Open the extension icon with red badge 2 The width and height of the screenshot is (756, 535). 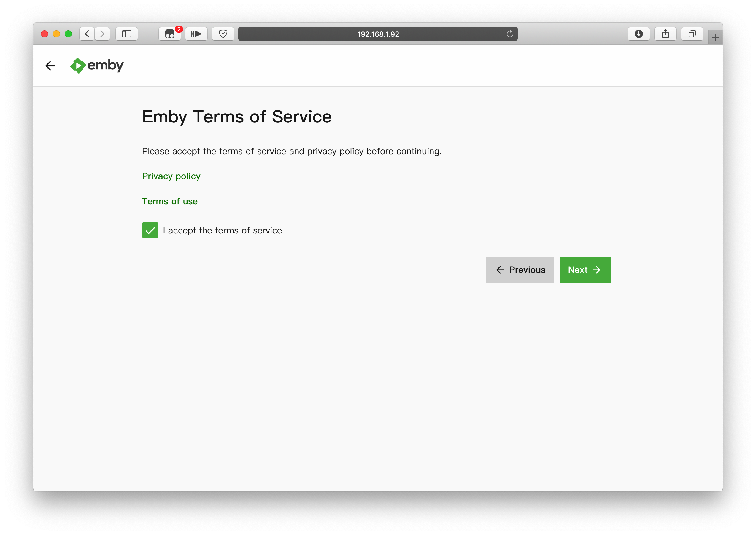[170, 34]
